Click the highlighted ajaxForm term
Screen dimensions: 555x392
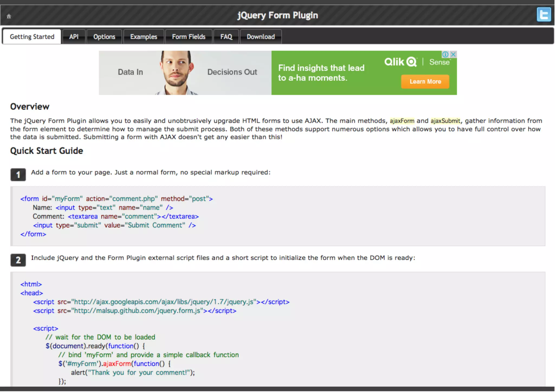pyautogui.click(x=402, y=121)
